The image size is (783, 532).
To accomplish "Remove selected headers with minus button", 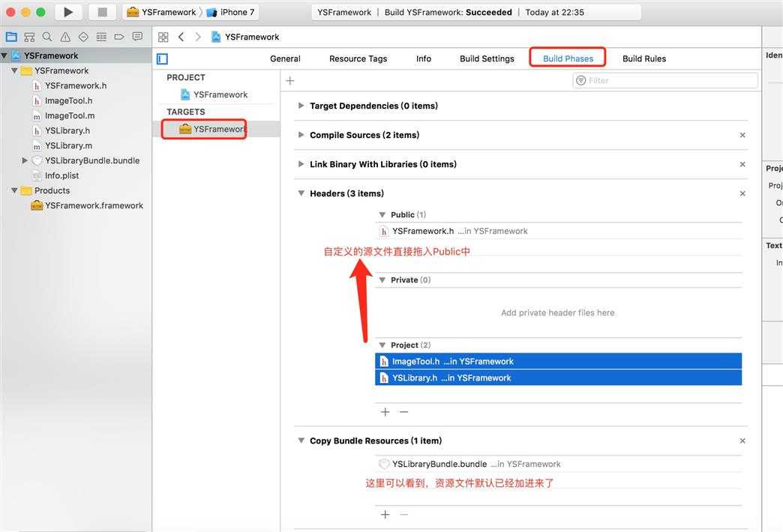I will pos(404,412).
